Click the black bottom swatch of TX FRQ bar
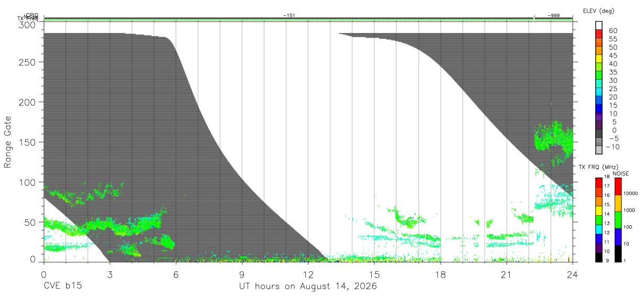Screen dimensions: 644x297 (599, 257)
